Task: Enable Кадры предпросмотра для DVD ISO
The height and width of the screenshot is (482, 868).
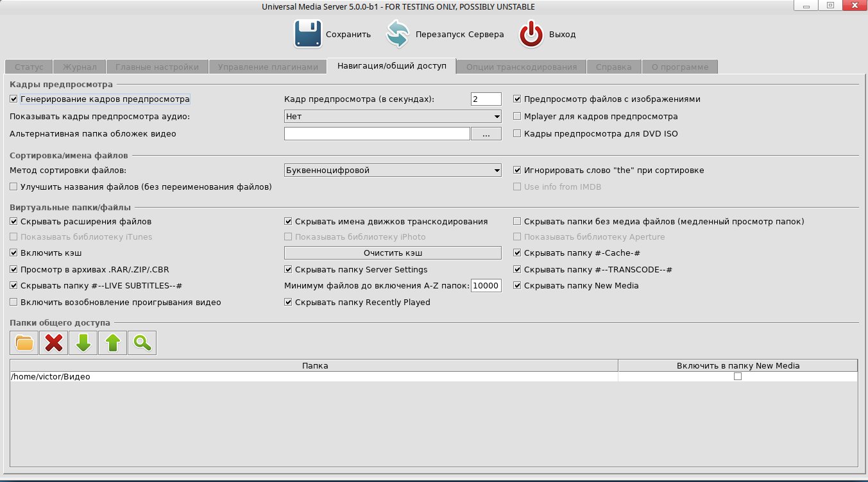Action: pos(517,134)
